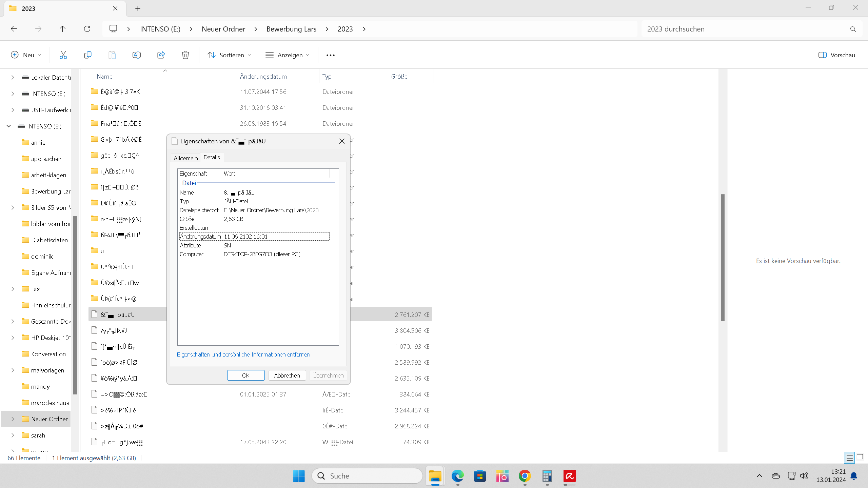This screenshot has height=488, width=868.
Task: Switch to the Allgemein tab
Action: click(x=185, y=158)
